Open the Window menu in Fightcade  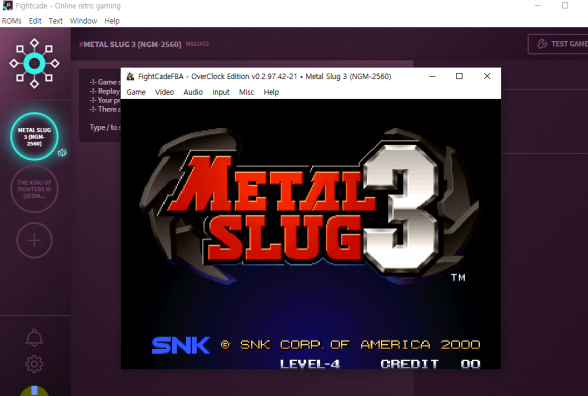click(83, 21)
